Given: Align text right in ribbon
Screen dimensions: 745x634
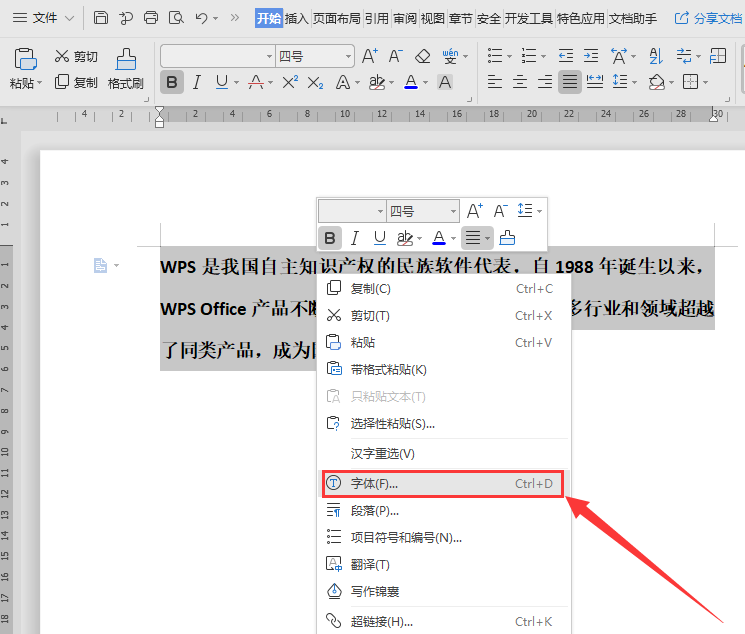Looking at the screenshot, I should point(545,82).
